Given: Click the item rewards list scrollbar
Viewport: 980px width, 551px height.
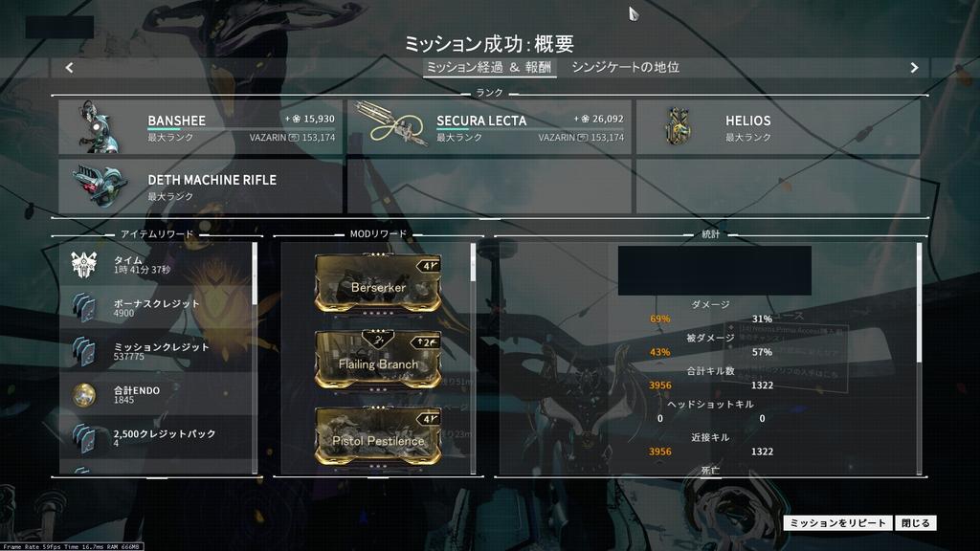Looking at the screenshot, I should tap(255, 274).
